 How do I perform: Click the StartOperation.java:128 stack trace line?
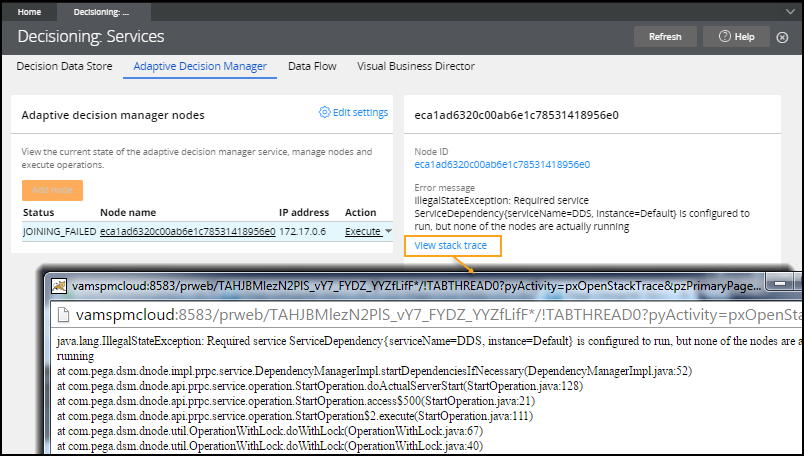(320, 386)
